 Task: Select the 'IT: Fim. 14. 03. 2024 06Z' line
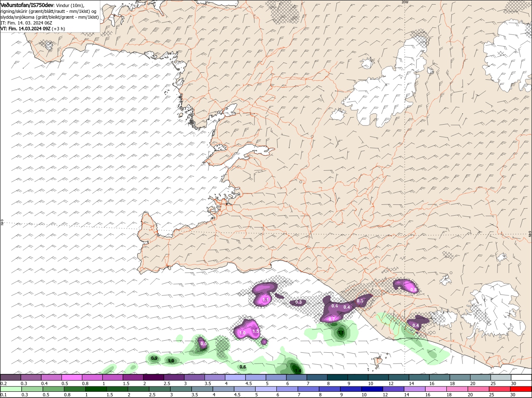coord(26,23)
